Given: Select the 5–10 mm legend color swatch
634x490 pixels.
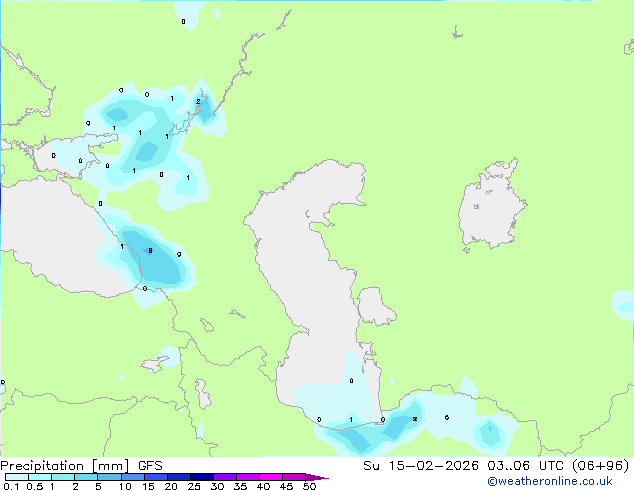Looking at the screenshot, I should pyautogui.click(x=109, y=477).
